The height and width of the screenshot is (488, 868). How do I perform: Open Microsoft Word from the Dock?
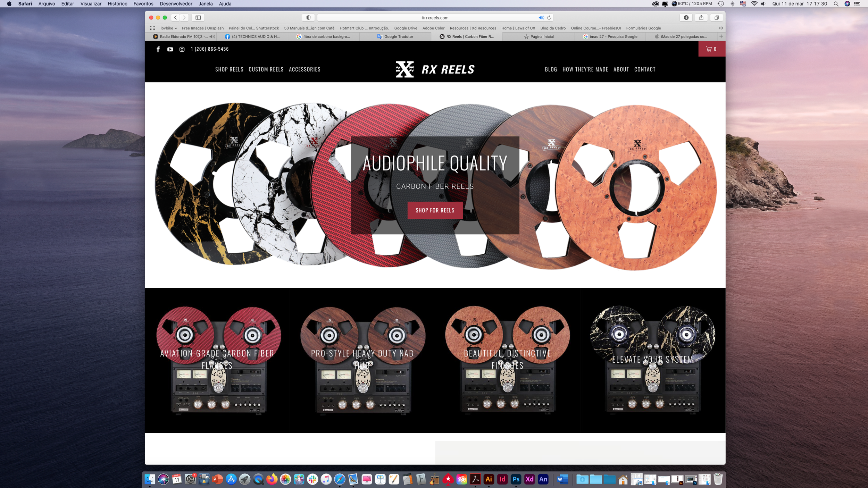562,479
